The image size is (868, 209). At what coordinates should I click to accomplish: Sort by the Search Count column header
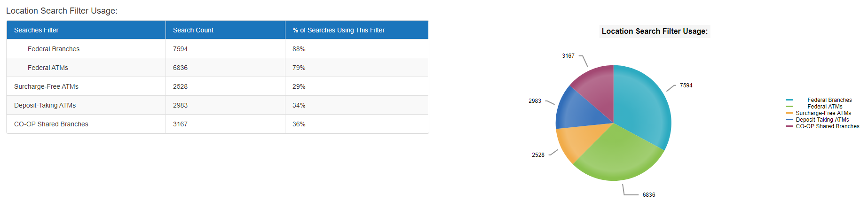click(226, 30)
